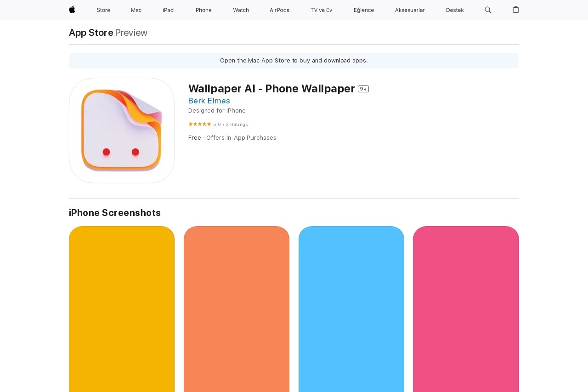The width and height of the screenshot is (588, 392).
Task: Open the Destek menu item
Action: (x=455, y=10)
